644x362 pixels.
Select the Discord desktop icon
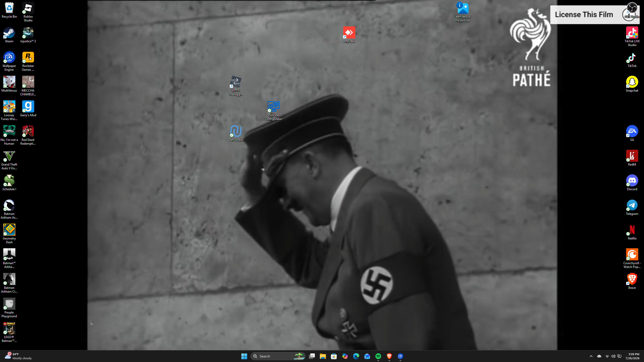[632, 183]
